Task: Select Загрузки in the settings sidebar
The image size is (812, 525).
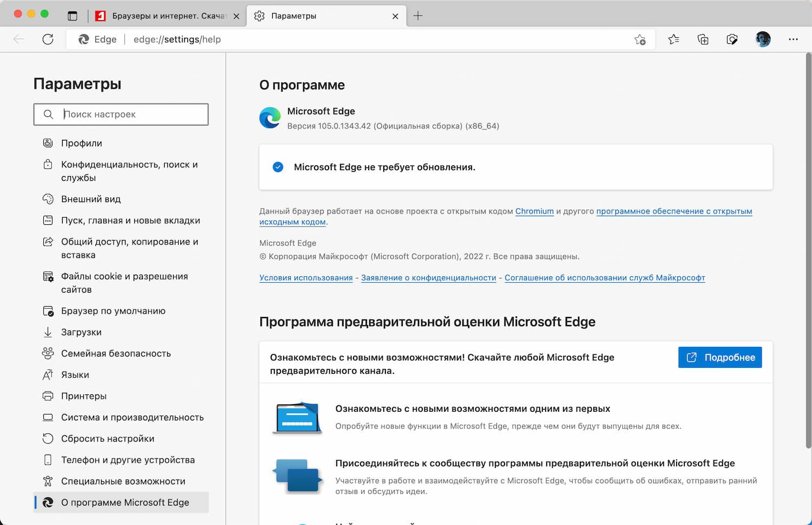Action: point(81,332)
